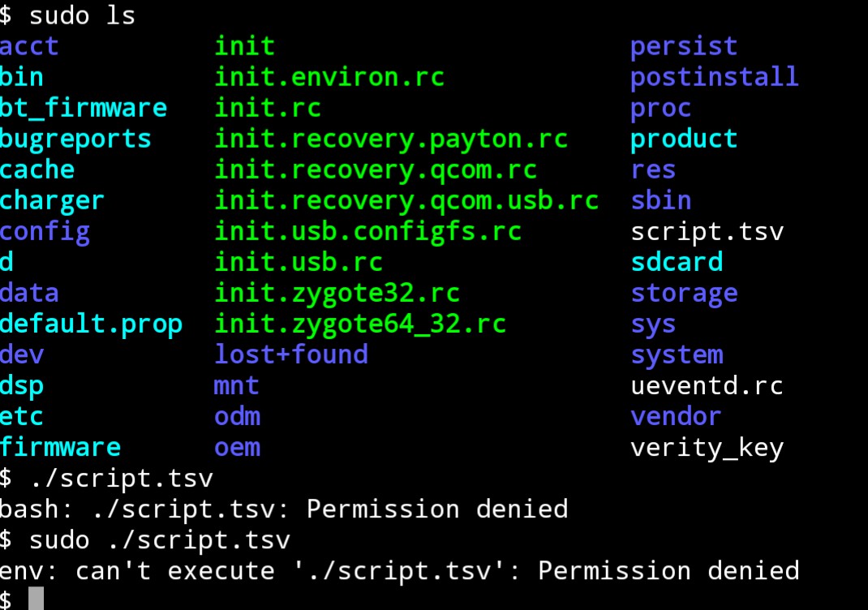Click the ueventd.rc file name
Screen dimensions: 868x610
(x=707, y=385)
